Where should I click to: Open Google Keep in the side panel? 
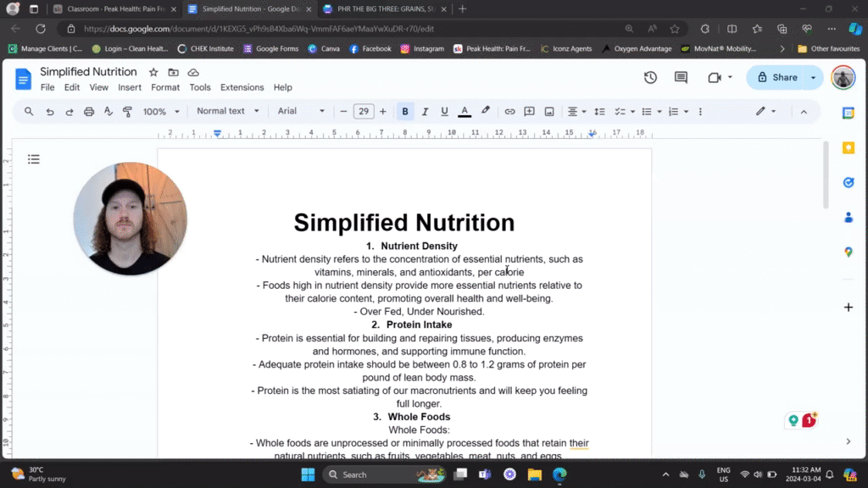[x=849, y=147]
